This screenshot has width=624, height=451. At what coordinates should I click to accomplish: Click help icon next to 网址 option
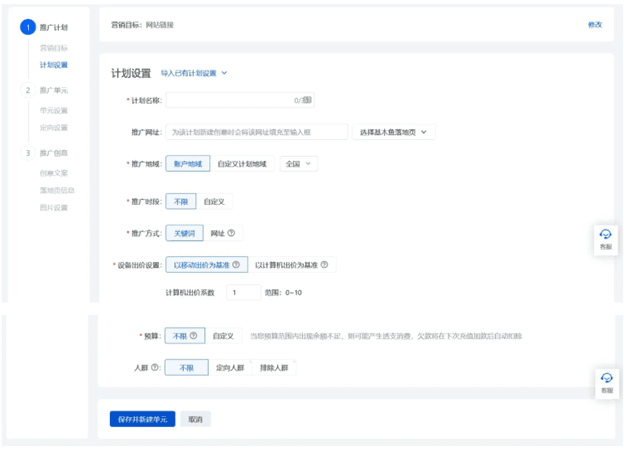click(x=231, y=233)
